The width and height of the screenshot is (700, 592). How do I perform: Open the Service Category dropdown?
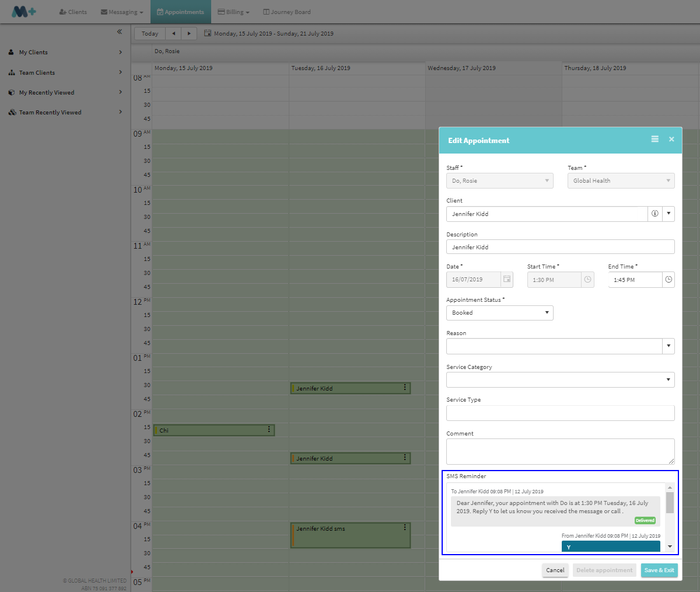560,380
